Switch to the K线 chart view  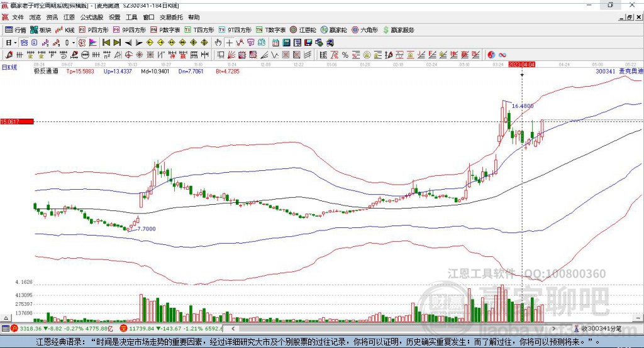(x=65, y=30)
